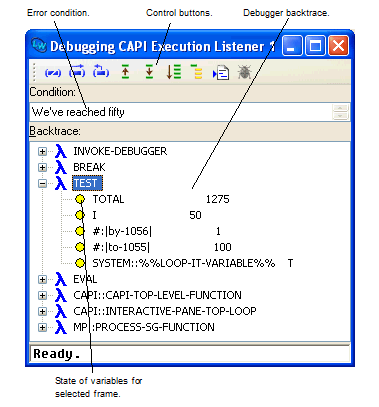Screen dimensions: 379x407
Task: Click the yellow frame tree toolbar icon
Action: 197,72
